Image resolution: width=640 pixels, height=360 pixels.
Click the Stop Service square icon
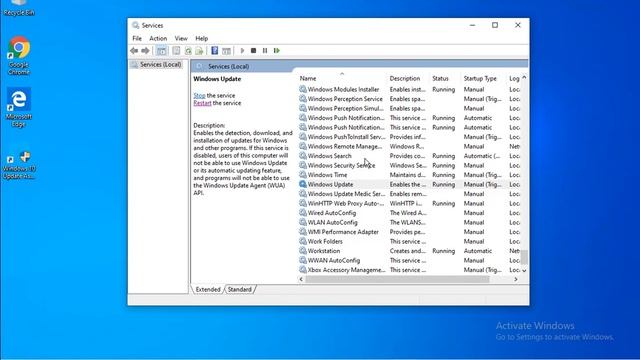[x=253, y=51]
